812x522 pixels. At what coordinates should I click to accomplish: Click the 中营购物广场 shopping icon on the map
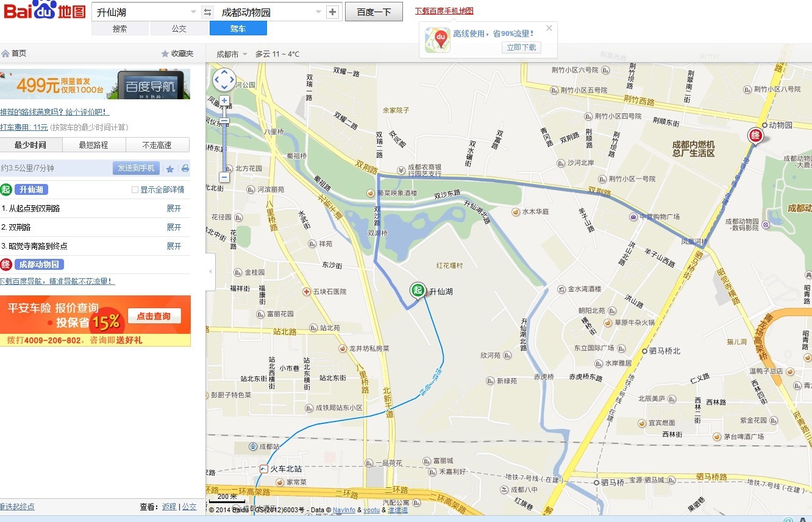(633, 217)
